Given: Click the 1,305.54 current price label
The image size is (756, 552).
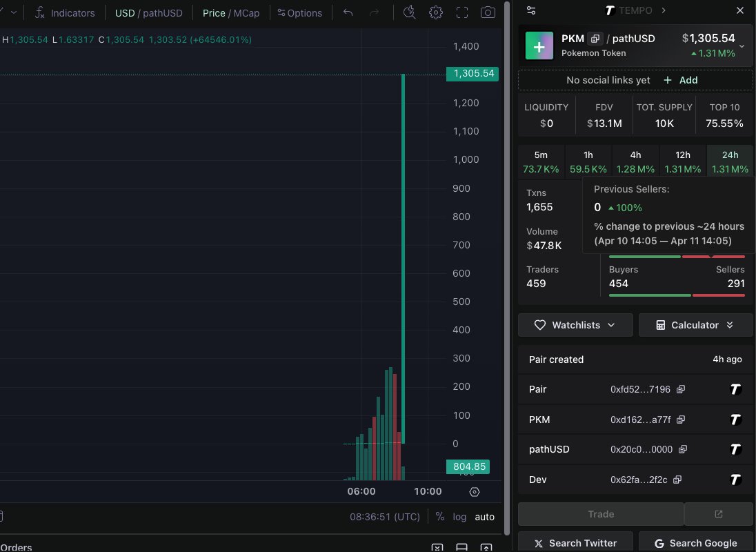Looking at the screenshot, I should (x=472, y=74).
